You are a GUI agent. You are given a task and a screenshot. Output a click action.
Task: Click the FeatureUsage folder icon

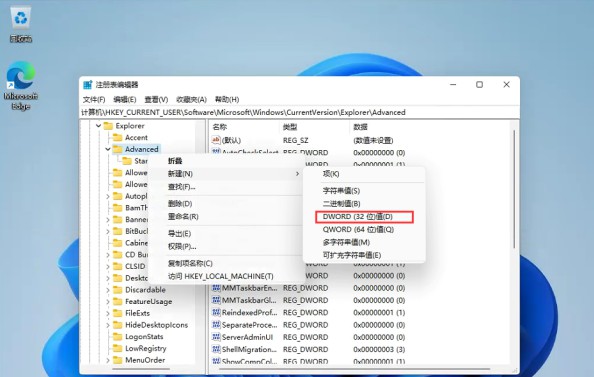(x=118, y=302)
